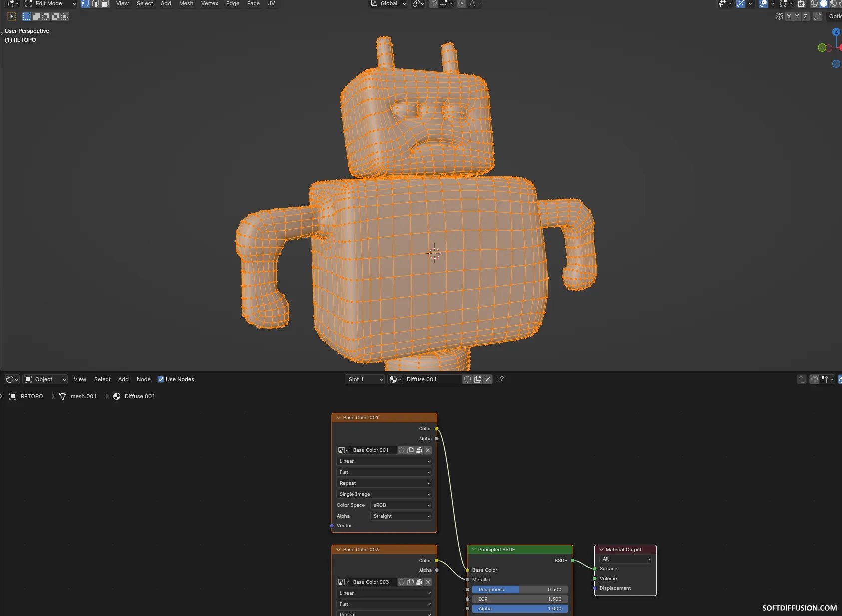Open the Vertex menu
Viewport: 842px width, 616px height.
pyautogui.click(x=210, y=3)
